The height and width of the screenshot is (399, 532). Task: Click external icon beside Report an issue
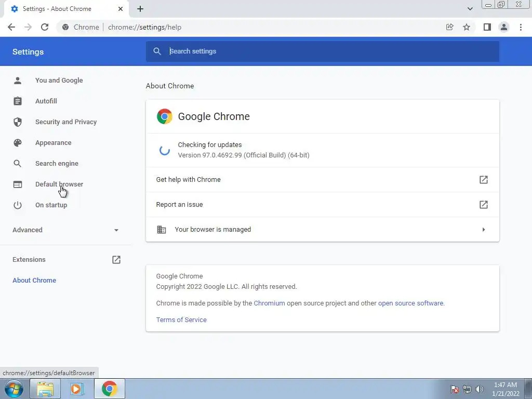pyautogui.click(x=484, y=205)
